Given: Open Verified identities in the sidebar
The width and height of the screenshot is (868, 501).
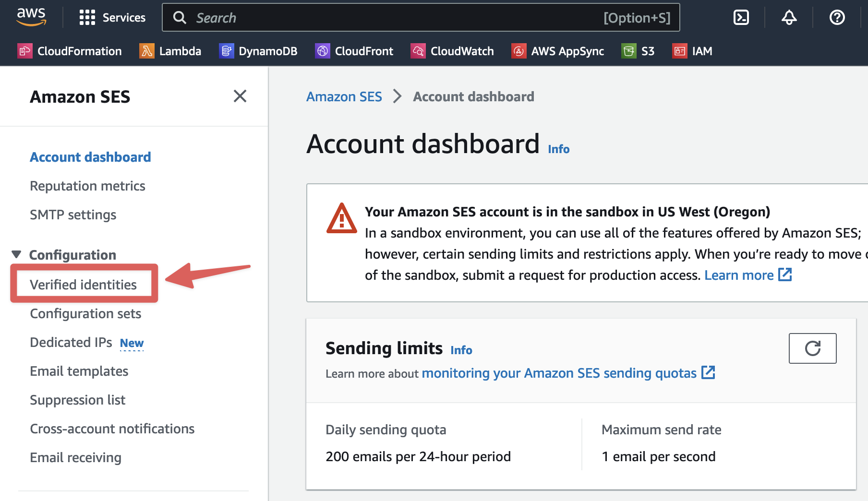Looking at the screenshot, I should tap(83, 285).
